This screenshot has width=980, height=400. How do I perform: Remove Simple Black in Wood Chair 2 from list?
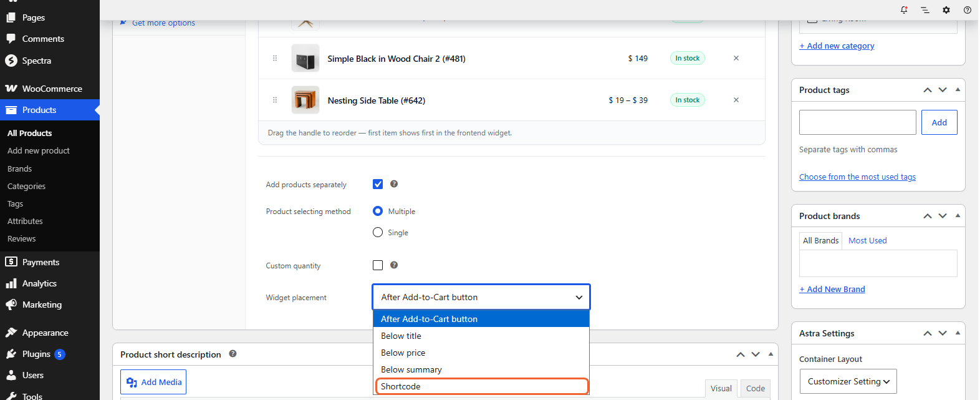click(x=736, y=58)
